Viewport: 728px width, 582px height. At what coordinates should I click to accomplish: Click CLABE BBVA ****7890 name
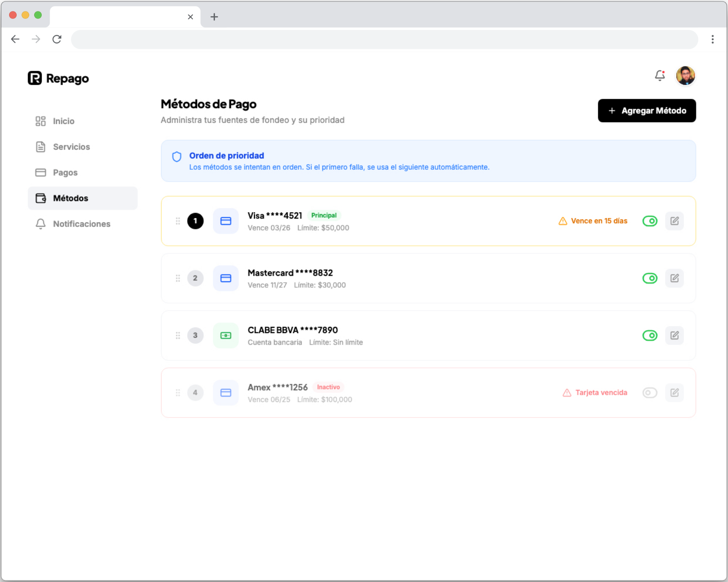coord(293,330)
